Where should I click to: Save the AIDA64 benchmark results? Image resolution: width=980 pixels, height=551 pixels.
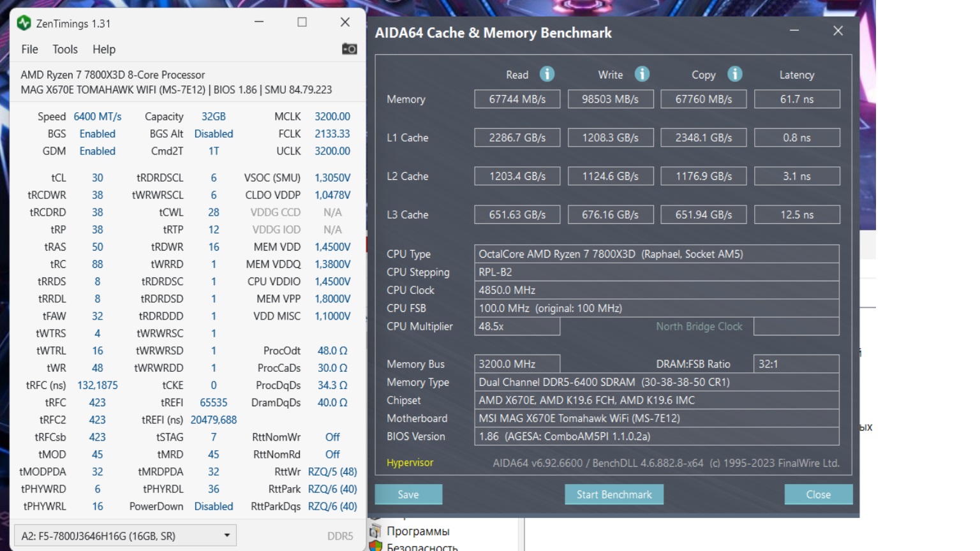tap(408, 494)
